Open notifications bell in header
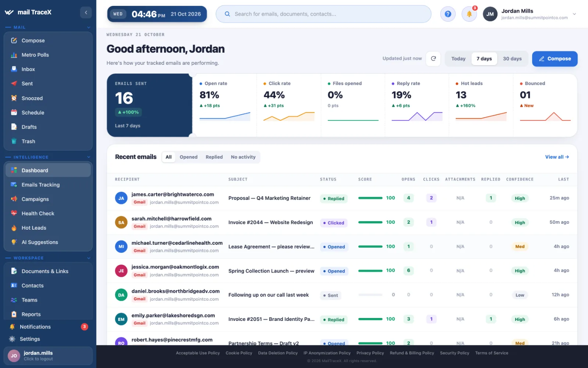The width and height of the screenshot is (588, 368). click(469, 14)
